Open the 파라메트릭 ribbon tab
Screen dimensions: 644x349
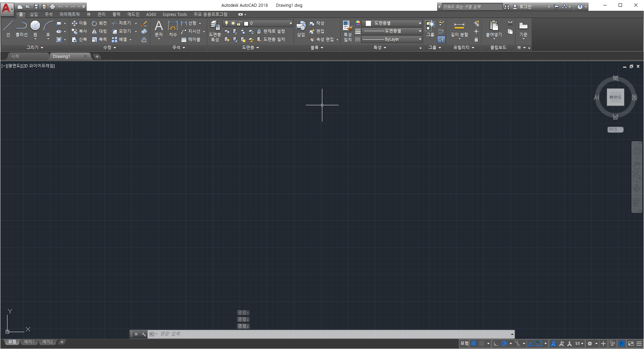click(70, 14)
